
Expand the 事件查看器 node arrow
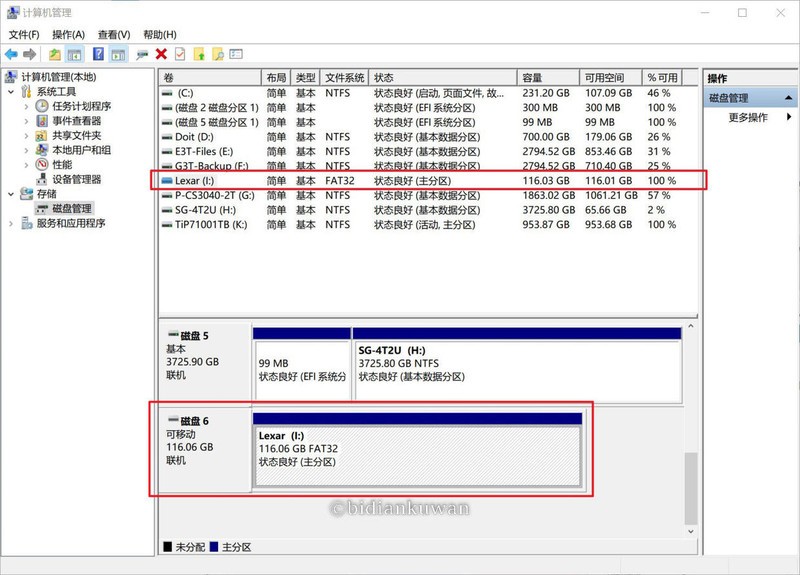click(x=26, y=121)
